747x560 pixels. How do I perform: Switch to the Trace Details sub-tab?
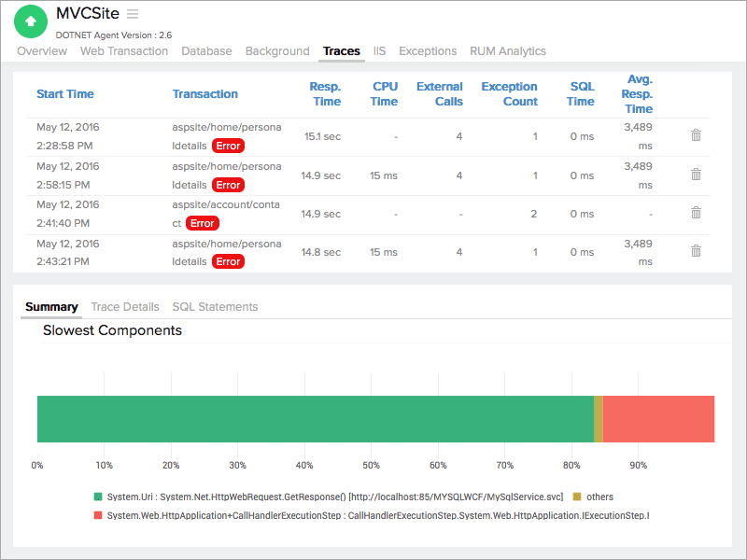point(125,306)
